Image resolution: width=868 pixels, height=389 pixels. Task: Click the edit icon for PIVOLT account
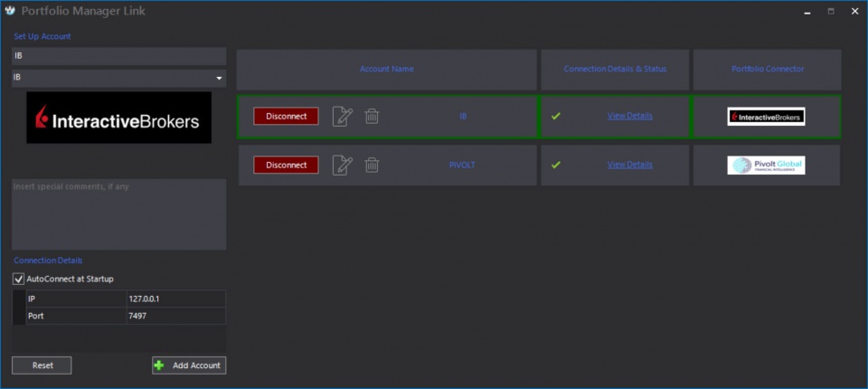coord(342,166)
